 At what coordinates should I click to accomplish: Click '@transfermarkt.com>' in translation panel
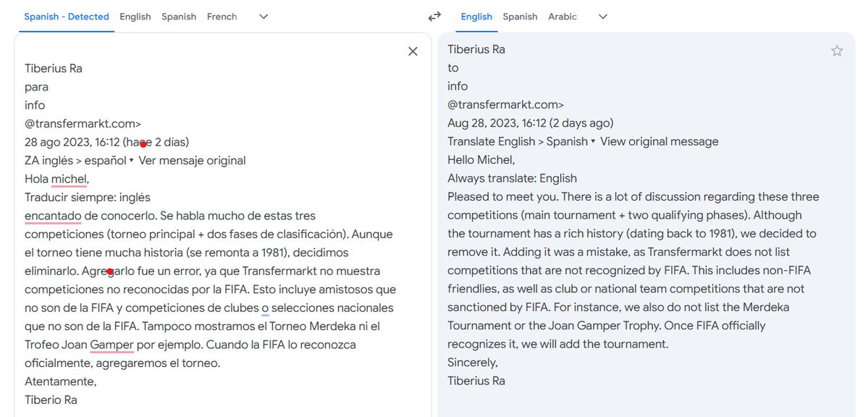click(506, 105)
